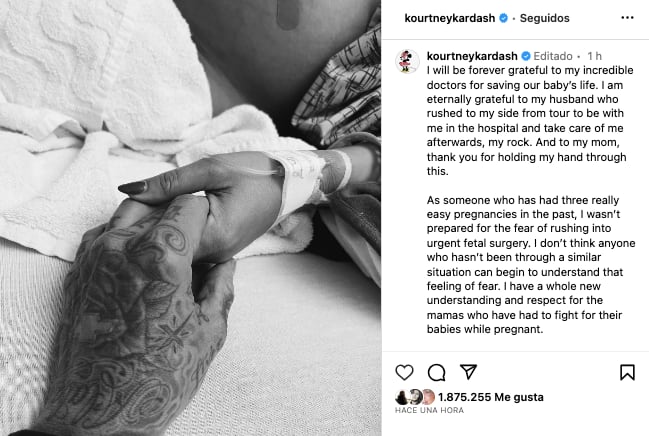Screen dimensions: 649x436
Task: Open kourtneykardash profile from header
Action: click(449, 18)
